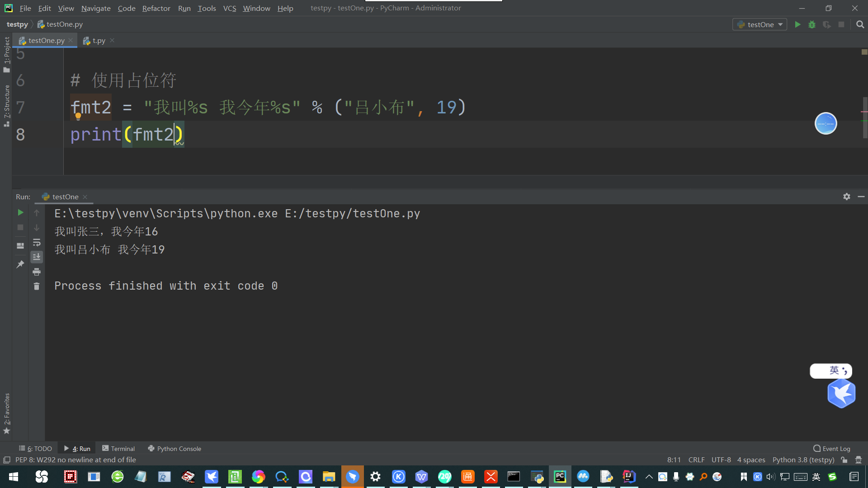868x488 pixels.
Task: Click the Debug bug icon
Action: click(x=812, y=24)
